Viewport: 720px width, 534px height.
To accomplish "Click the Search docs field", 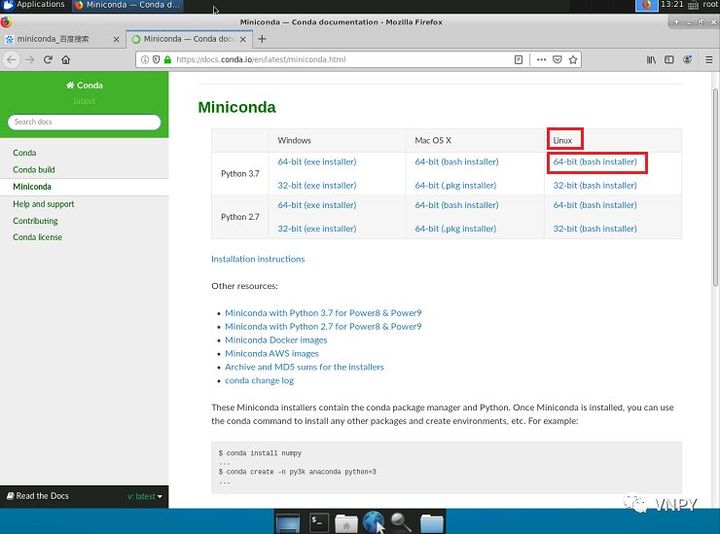I will tap(84, 122).
